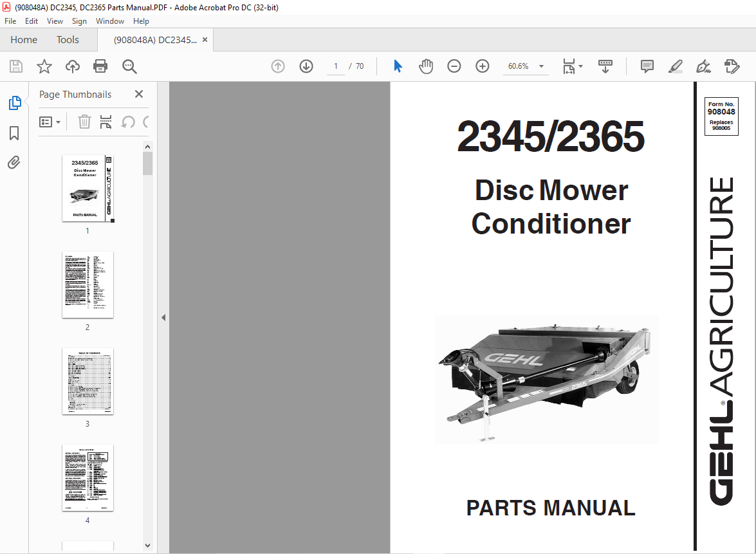Go to next page arrow

click(306, 66)
